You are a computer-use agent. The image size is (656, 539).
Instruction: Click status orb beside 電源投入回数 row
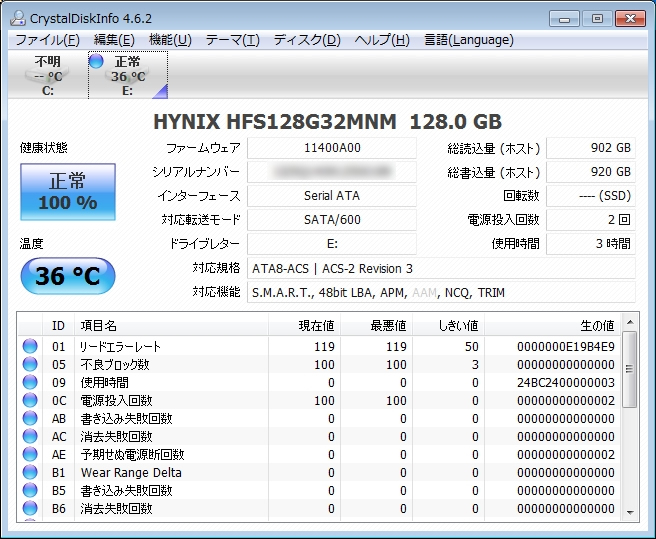tap(30, 401)
